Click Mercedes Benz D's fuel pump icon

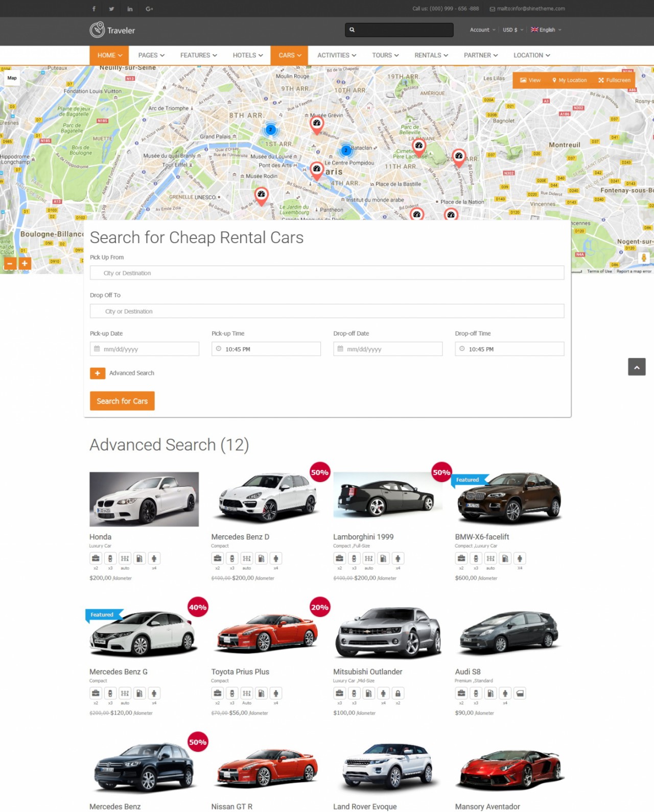pos(261,558)
